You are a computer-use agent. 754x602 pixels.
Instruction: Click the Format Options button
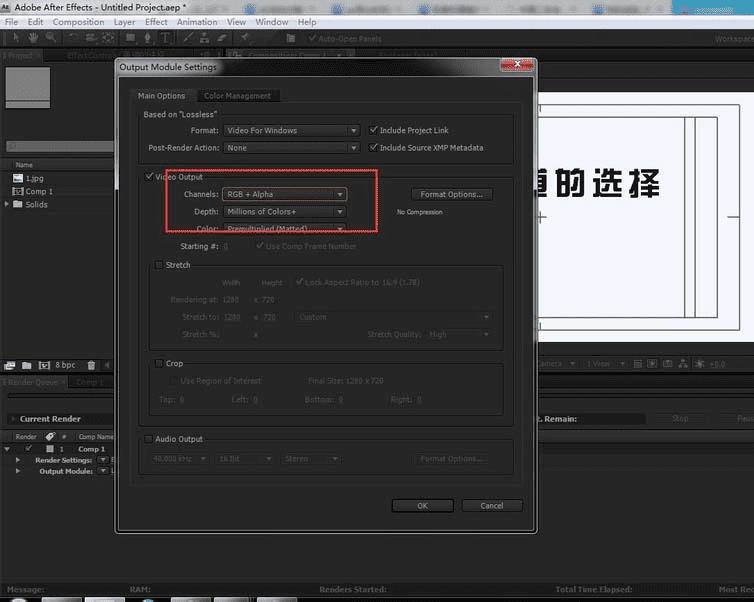pos(450,194)
